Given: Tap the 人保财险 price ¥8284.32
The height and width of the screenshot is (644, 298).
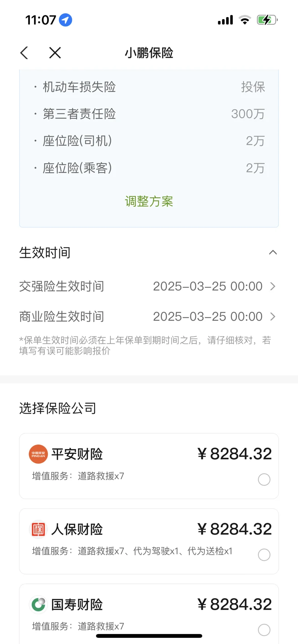Looking at the screenshot, I should (235, 529).
